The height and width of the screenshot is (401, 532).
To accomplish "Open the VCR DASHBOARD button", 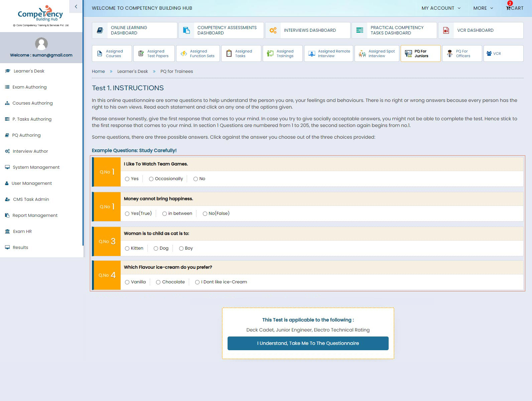I will (481, 30).
